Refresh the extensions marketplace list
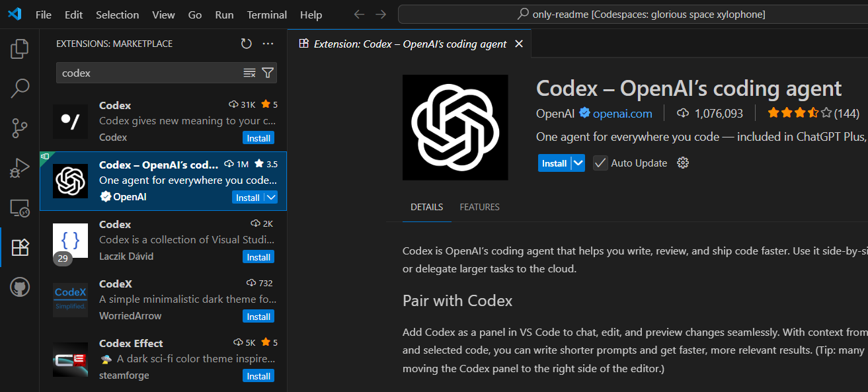 pyautogui.click(x=246, y=44)
